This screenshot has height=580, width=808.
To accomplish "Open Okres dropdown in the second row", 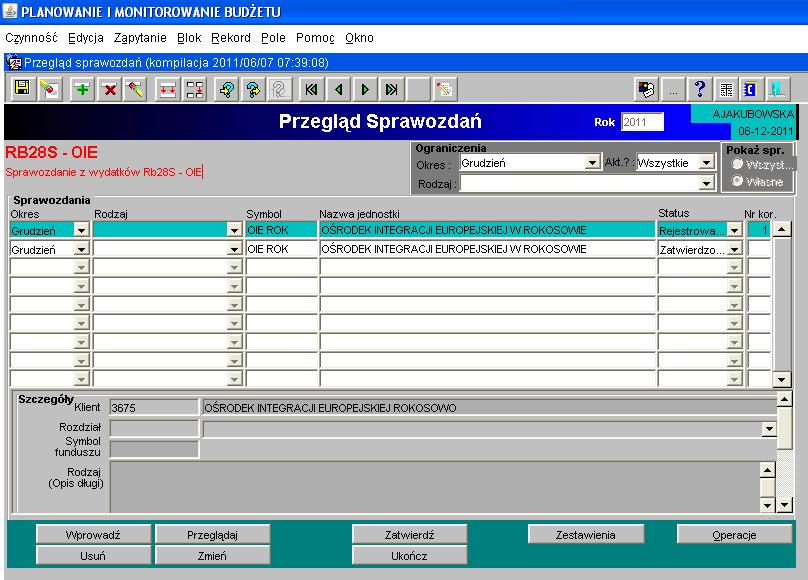I will coord(81,250).
